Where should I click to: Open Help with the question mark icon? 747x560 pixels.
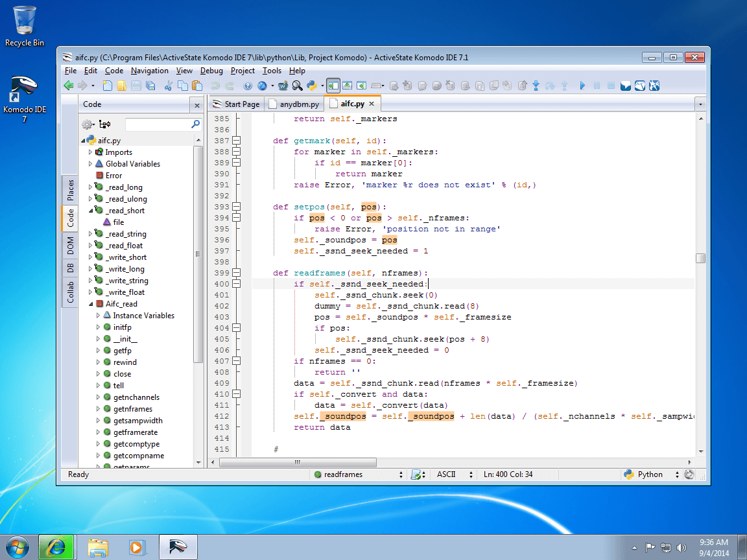click(248, 86)
